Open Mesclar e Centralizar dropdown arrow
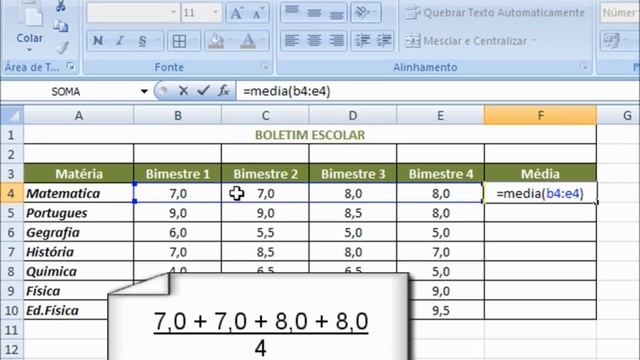The height and width of the screenshot is (360, 640). 533,41
